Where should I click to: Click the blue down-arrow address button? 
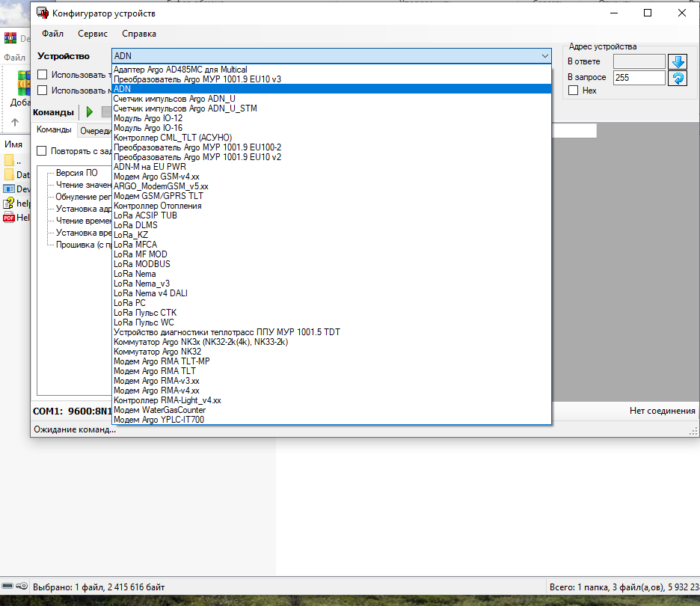pyautogui.click(x=678, y=62)
